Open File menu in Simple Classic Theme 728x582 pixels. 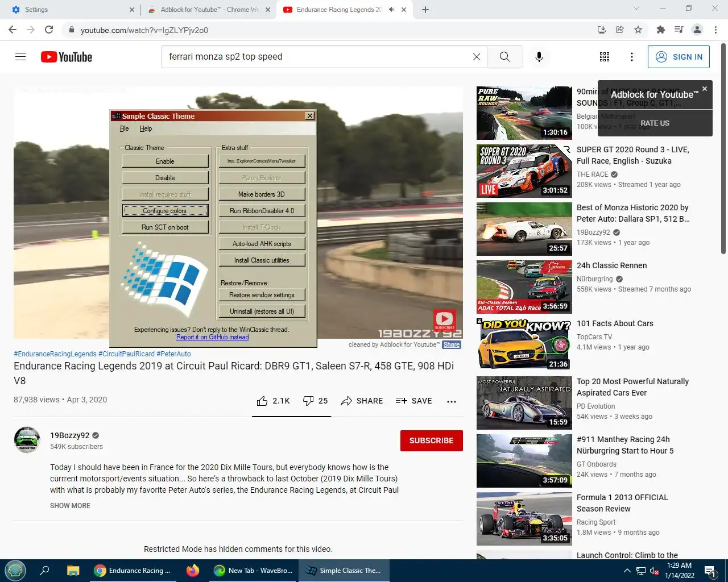point(125,128)
